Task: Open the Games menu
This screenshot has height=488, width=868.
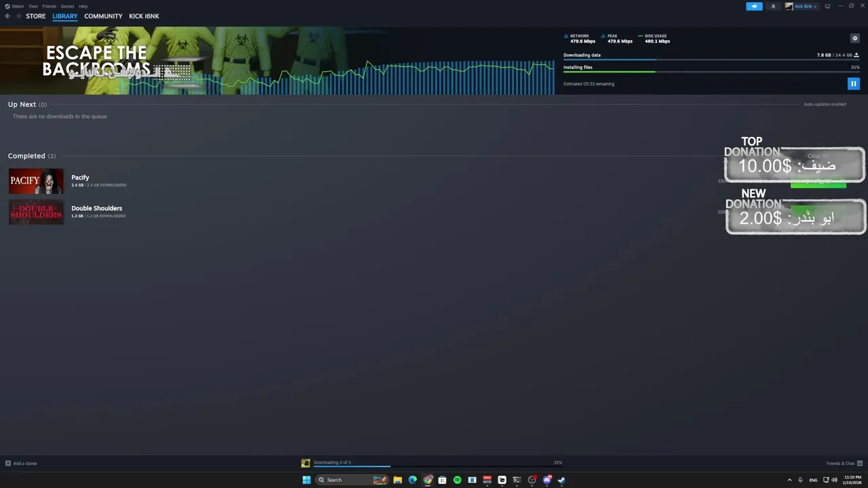Action: [67, 6]
